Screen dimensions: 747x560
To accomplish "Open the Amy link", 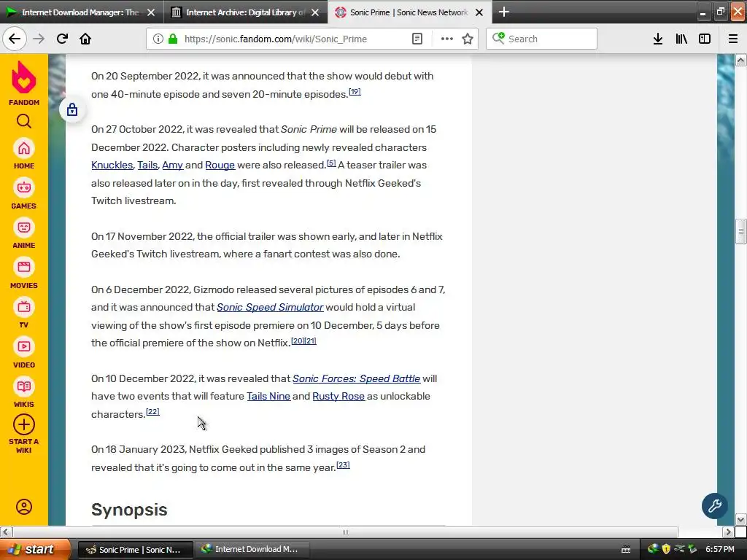I will click(x=172, y=165).
